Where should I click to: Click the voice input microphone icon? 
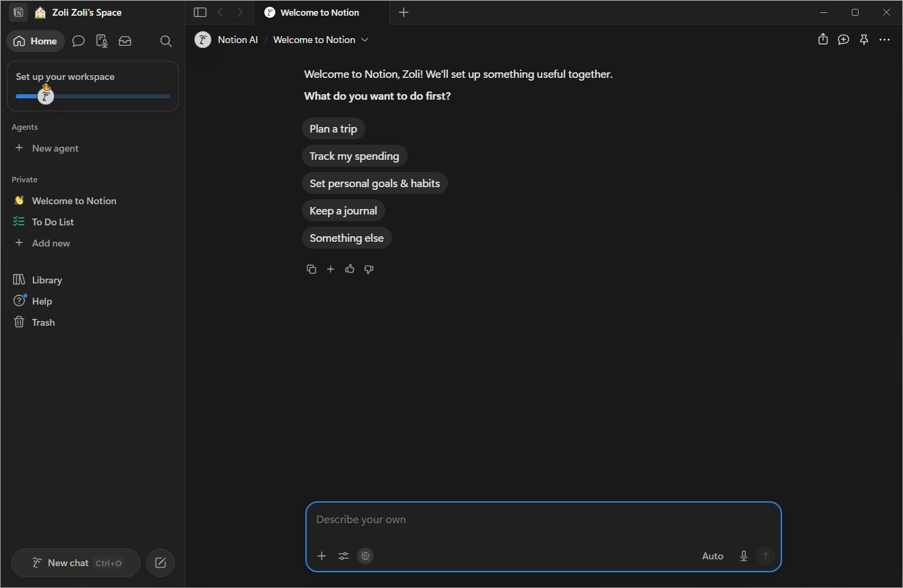coord(744,556)
